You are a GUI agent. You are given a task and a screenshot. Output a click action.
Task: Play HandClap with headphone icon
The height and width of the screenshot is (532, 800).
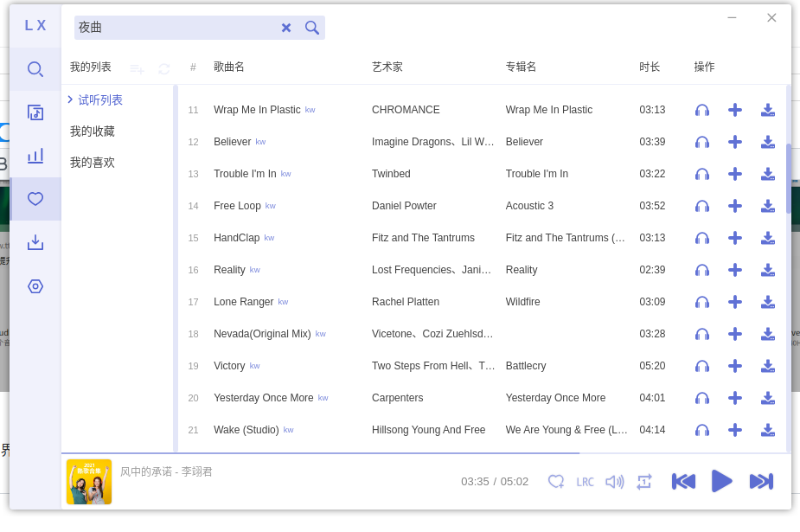pos(702,238)
